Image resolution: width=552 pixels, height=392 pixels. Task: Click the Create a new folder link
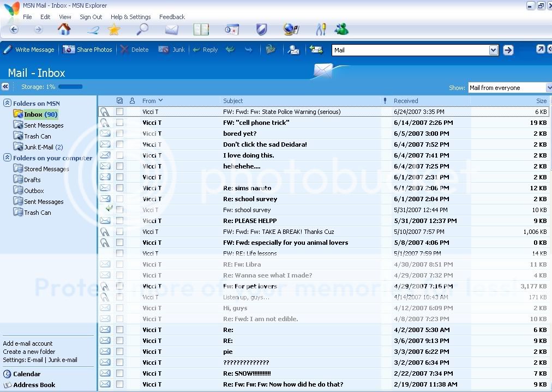click(x=29, y=352)
